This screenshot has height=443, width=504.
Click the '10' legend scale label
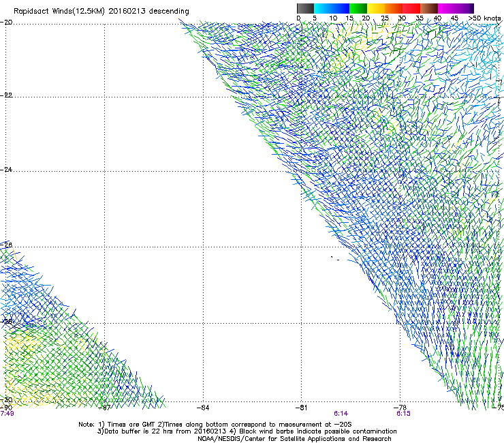click(x=333, y=18)
